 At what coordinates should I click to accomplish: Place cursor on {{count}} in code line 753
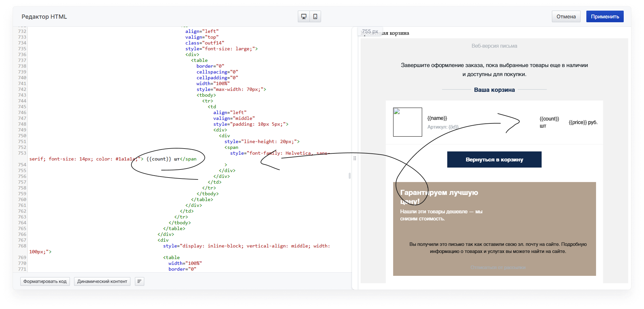point(159,159)
